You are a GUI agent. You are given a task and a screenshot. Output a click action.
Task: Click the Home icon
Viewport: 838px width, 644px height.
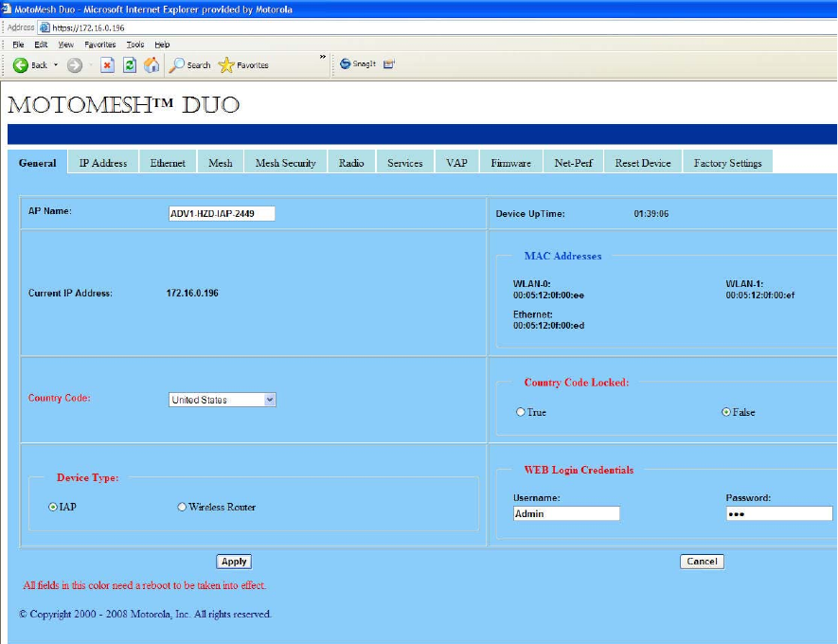pos(152,64)
